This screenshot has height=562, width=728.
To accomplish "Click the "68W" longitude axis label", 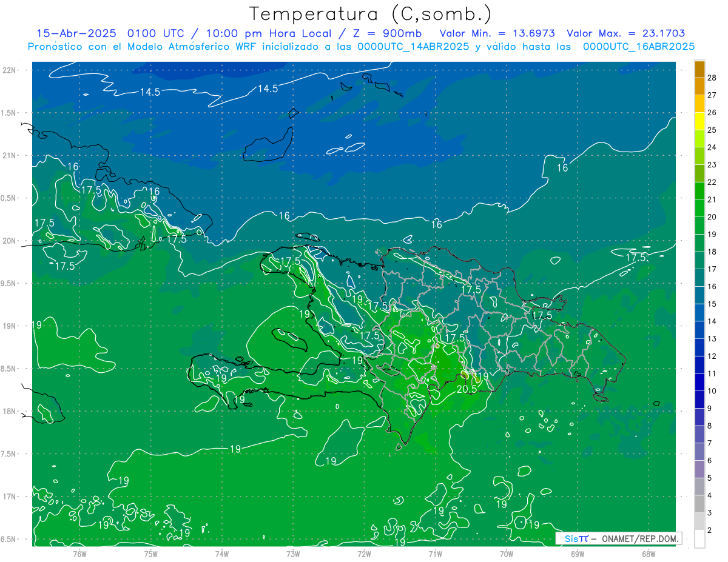I will pos(649,554).
